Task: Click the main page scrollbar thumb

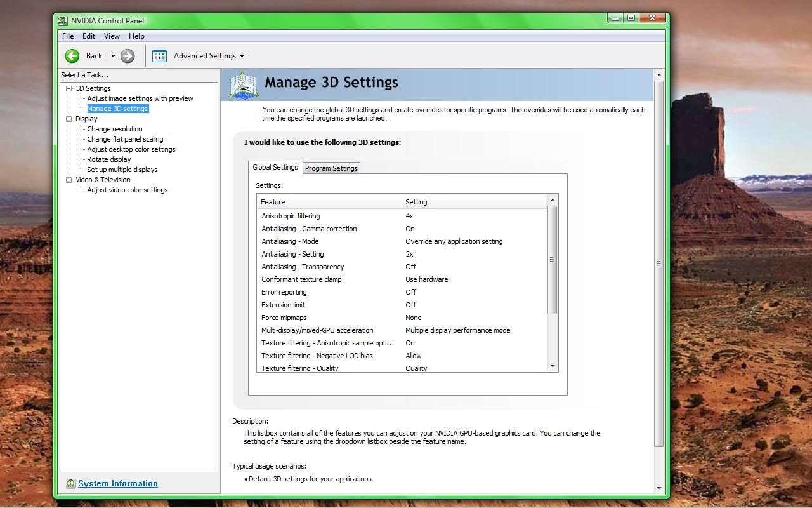Action: [x=659, y=264]
